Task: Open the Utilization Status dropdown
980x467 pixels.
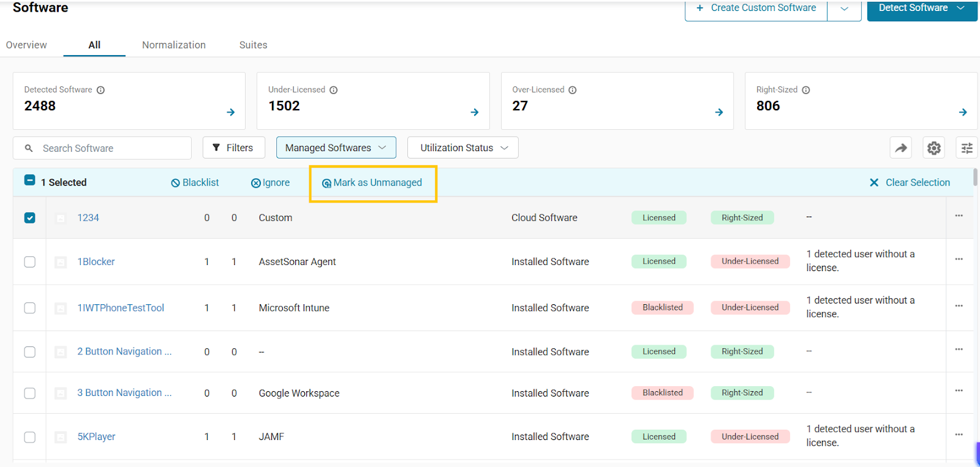Action: tap(463, 148)
